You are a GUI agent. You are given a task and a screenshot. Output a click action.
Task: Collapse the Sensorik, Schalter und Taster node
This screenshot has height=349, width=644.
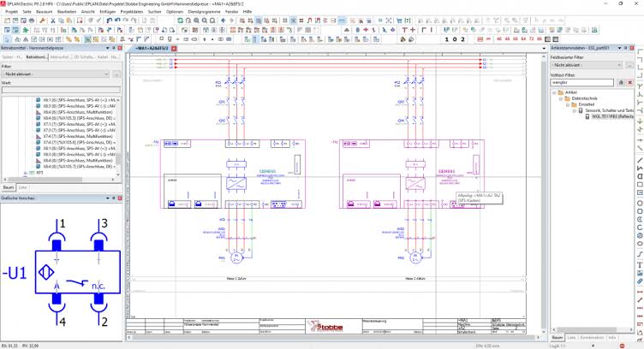pos(574,110)
